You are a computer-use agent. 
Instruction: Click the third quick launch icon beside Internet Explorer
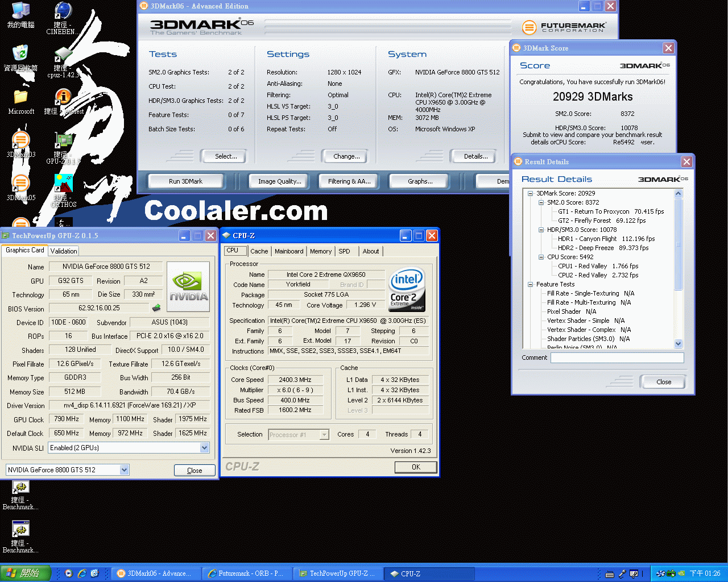[95, 573]
